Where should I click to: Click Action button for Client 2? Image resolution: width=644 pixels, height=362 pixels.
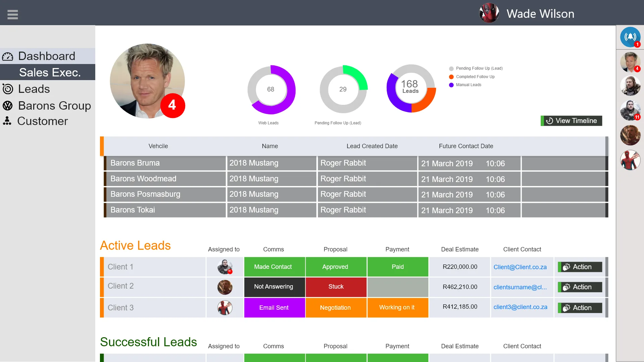(x=580, y=287)
